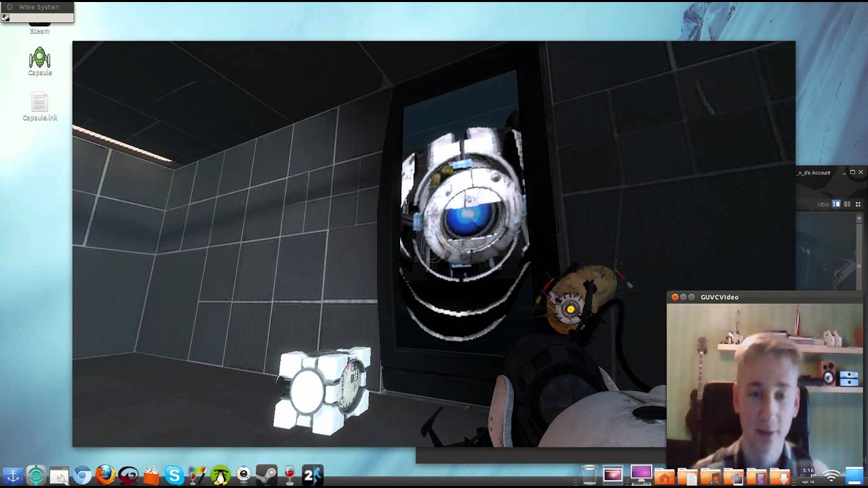Minimize the Steam window
868x488 pixels.
pyautogui.click(x=844, y=172)
